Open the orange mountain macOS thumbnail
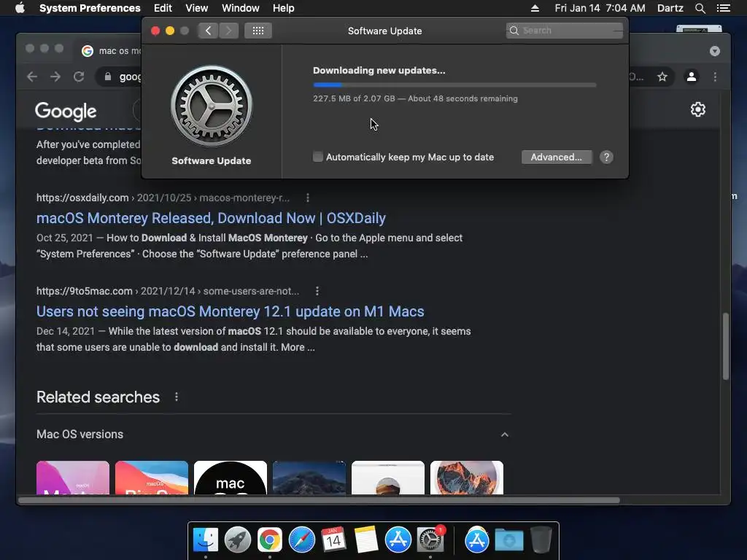This screenshot has height=560, width=747. coord(467,478)
